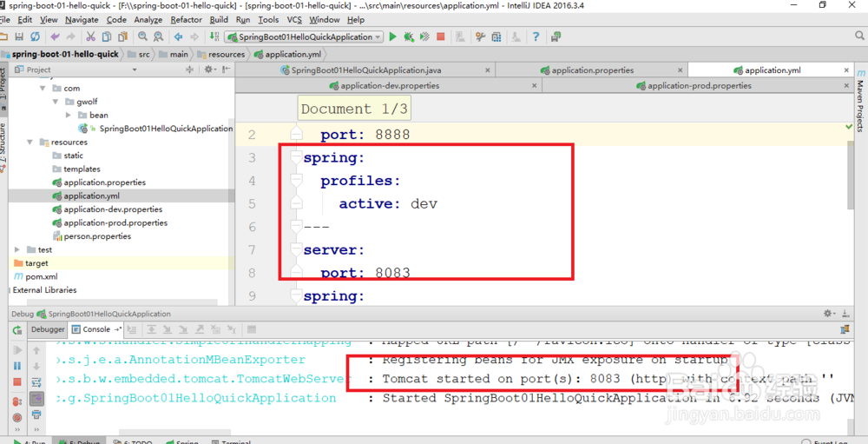Navigate back with the blue left arrow
The image size is (868, 444).
178,36
